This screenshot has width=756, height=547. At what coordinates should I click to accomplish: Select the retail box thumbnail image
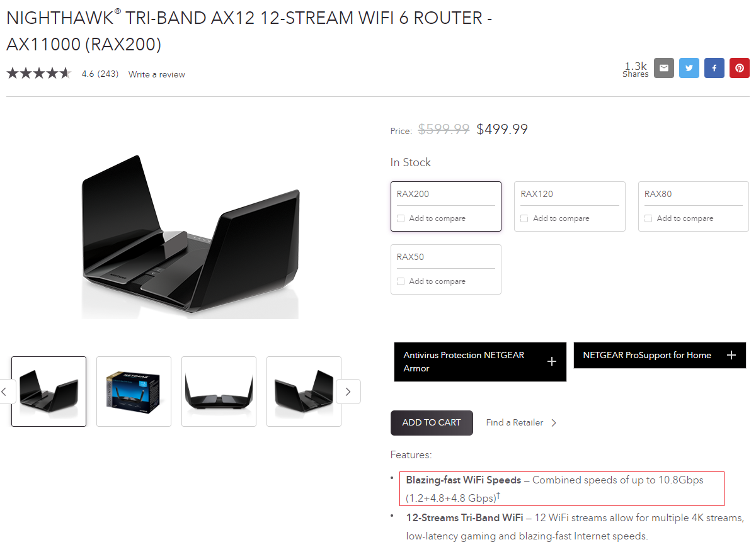point(134,392)
